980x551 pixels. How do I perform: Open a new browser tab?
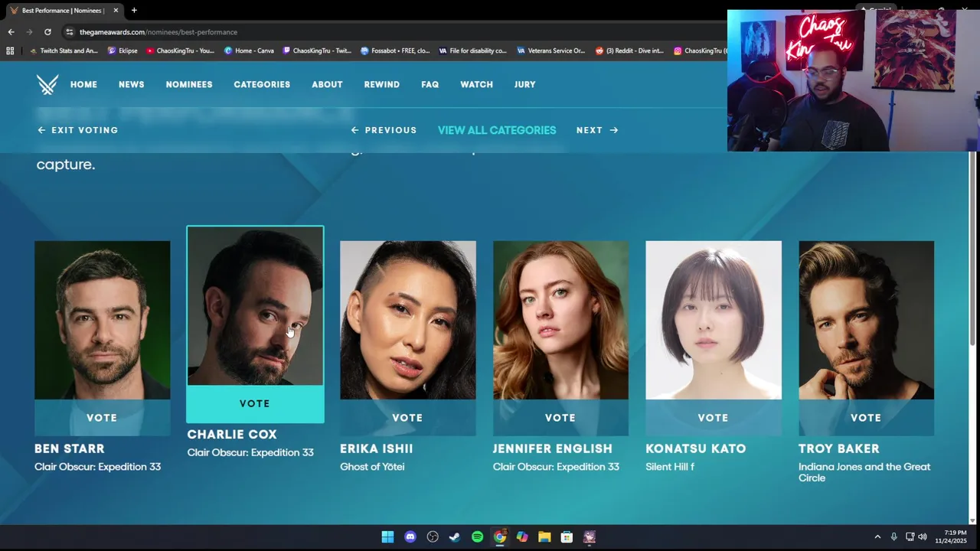tap(134, 10)
